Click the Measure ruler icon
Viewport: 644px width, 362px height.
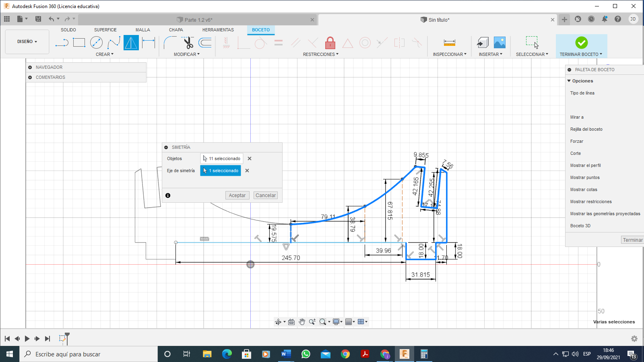449,43
